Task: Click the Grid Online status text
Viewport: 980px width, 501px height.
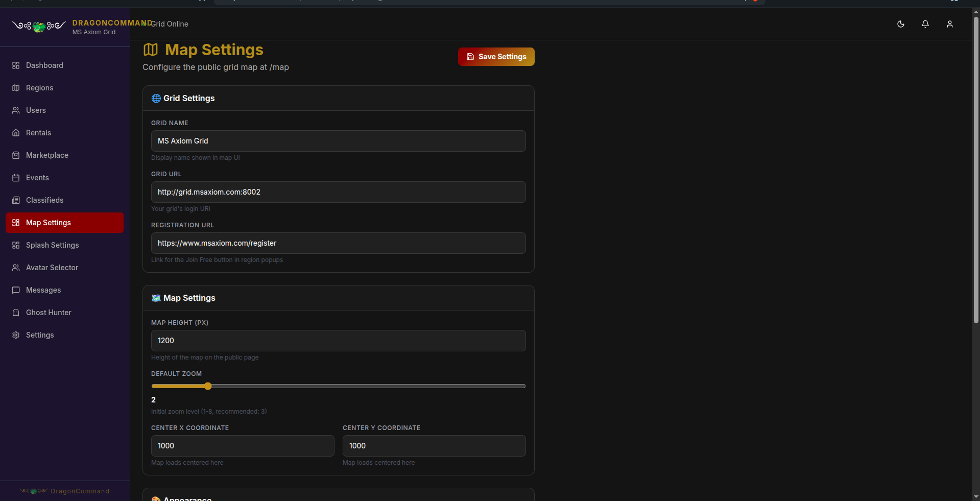Action: pyautogui.click(x=170, y=24)
